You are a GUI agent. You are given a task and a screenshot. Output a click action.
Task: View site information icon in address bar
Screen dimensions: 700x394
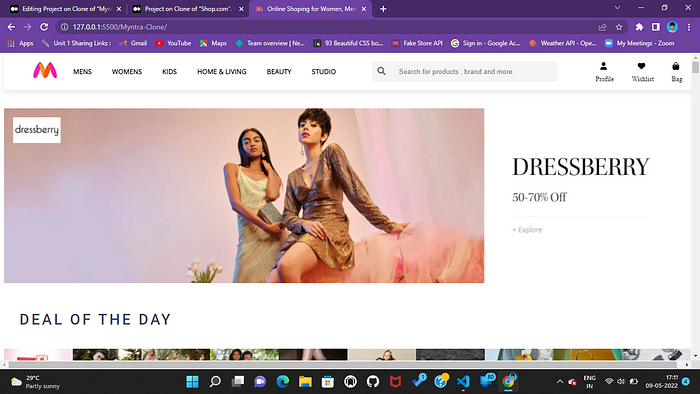point(64,27)
